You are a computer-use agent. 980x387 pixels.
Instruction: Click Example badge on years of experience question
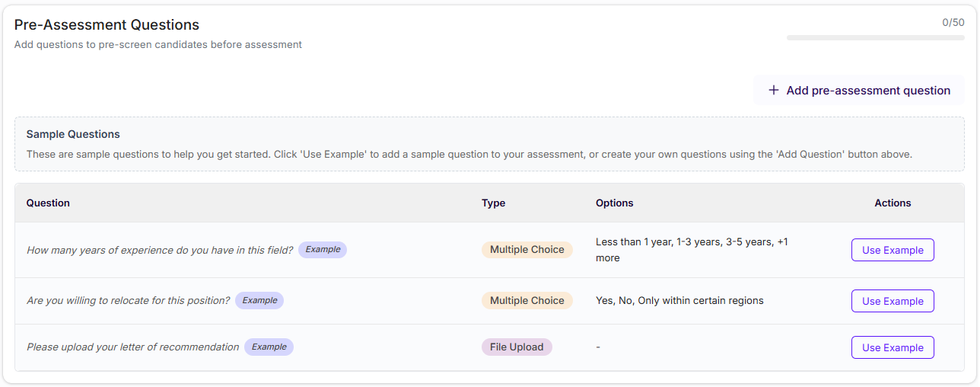pyautogui.click(x=323, y=249)
